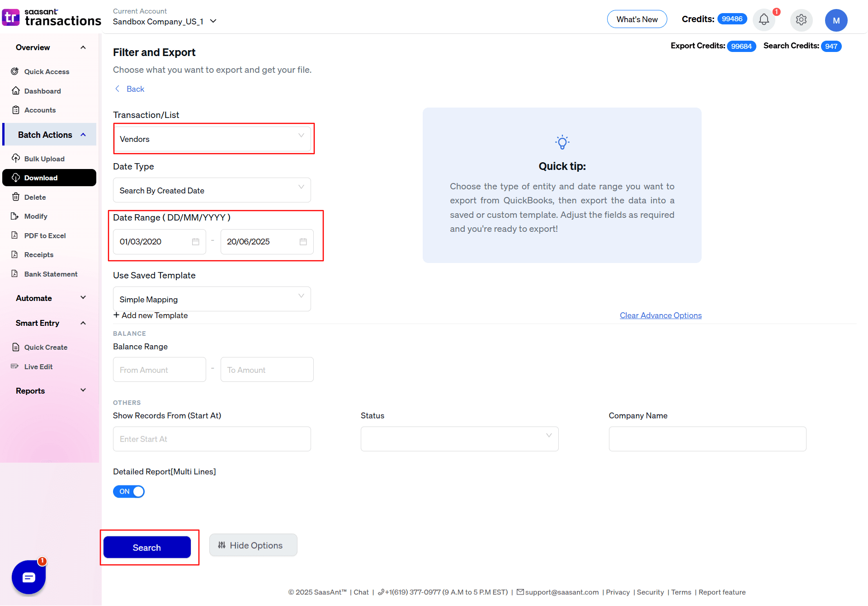Select Download in sidebar
Screen dimensions: 868x606
pos(49,178)
